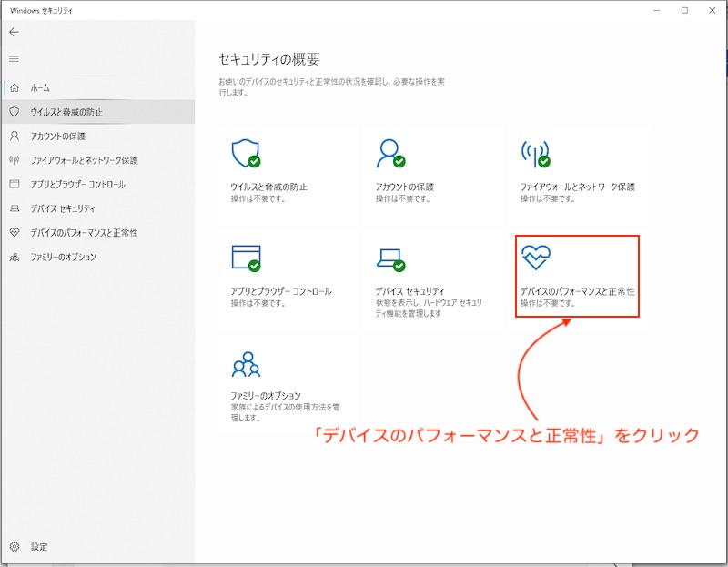Screen dimensions: 728x567
Task: Click 操作は不要です under アカウントの保護 tile
Action: (403, 198)
